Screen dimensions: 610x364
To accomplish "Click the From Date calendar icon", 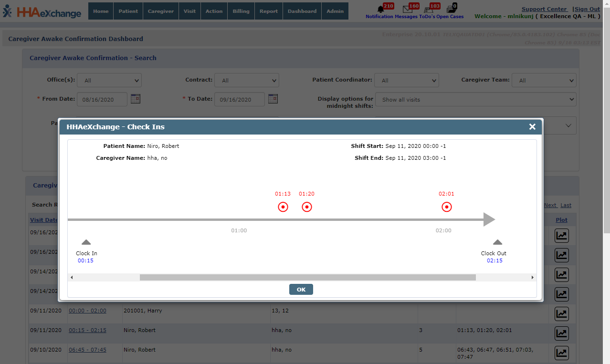I will click(x=136, y=99).
